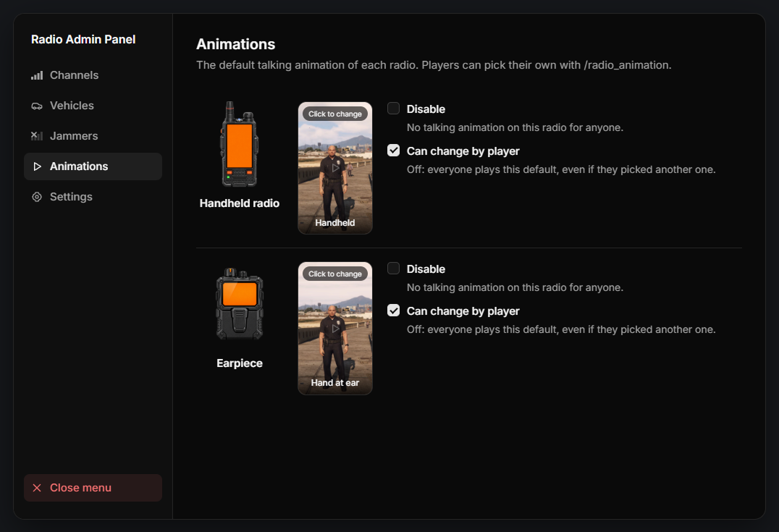Play the Handheld animation preview icon
Image resolution: width=779 pixels, height=532 pixels.
click(336, 168)
